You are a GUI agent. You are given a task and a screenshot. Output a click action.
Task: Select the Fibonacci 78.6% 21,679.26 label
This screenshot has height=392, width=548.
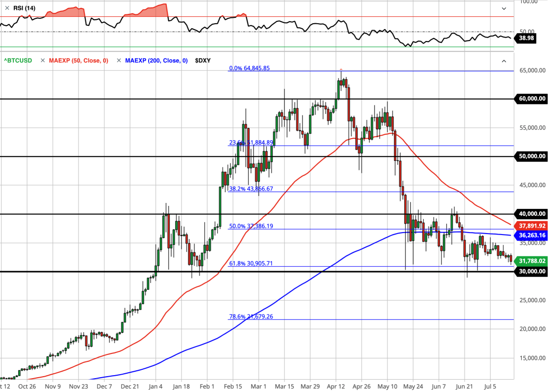pos(251,316)
